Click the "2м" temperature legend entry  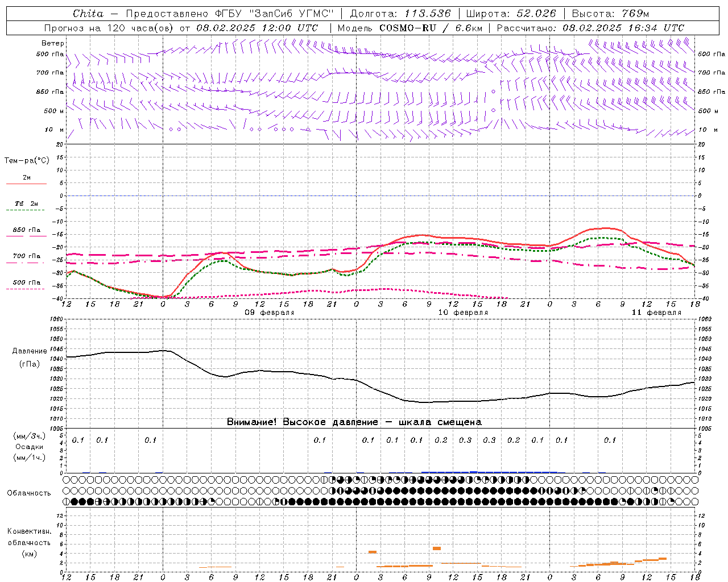click(26, 177)
